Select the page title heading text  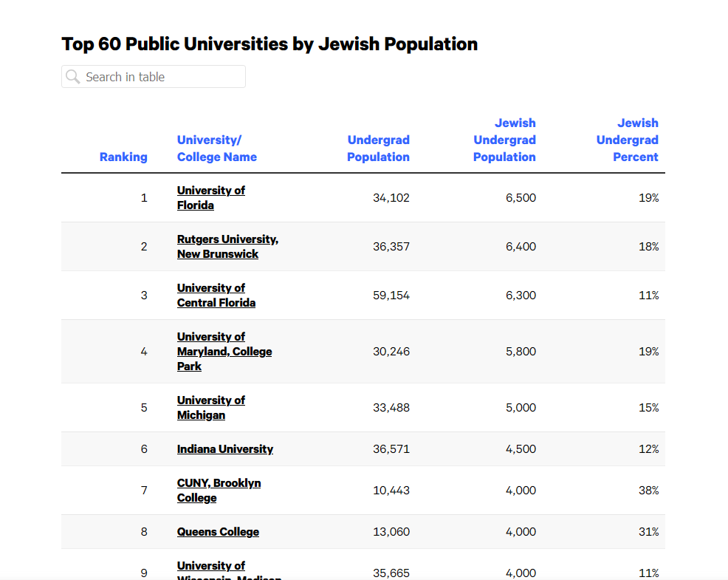point(269,44)
